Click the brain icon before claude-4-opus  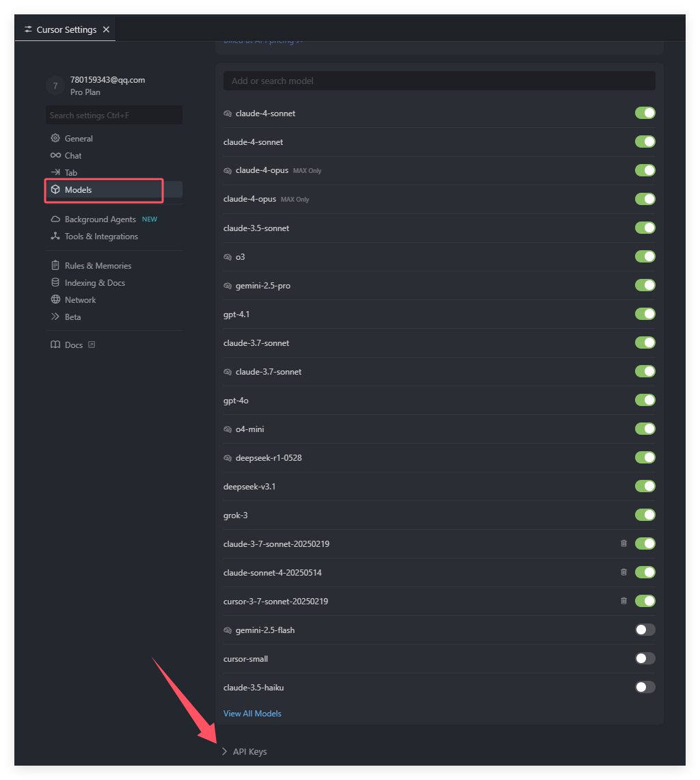point(228,171)
